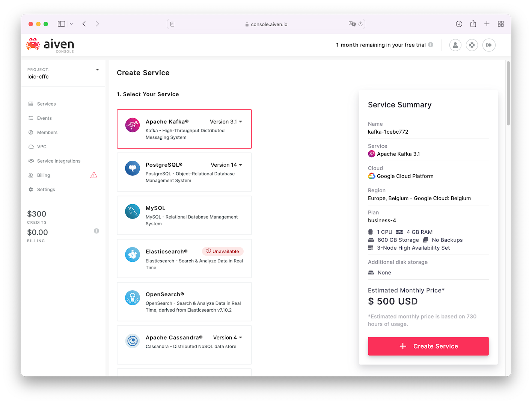This screenshot has width=532, height=404.
Task: Click the billing amount info icon
Action: (96, 231)
